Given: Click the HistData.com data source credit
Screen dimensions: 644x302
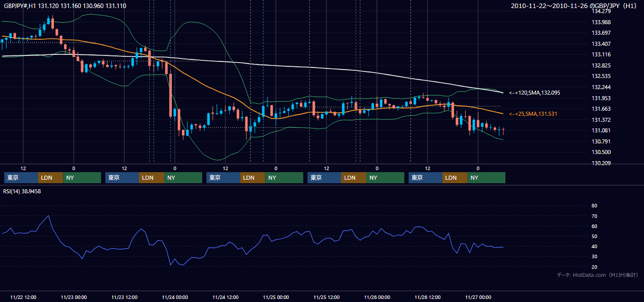Looking at the screenshot, I should [x=598, y=275].
